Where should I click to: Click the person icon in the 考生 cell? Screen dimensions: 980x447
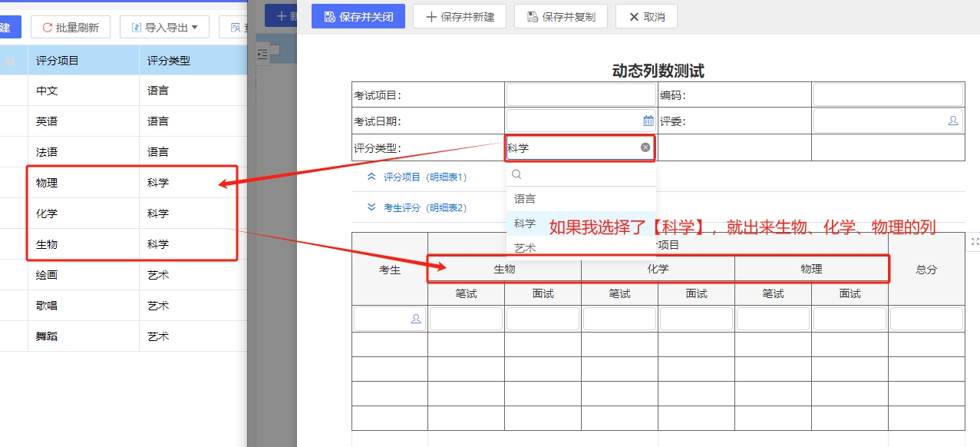coord(416,319)
